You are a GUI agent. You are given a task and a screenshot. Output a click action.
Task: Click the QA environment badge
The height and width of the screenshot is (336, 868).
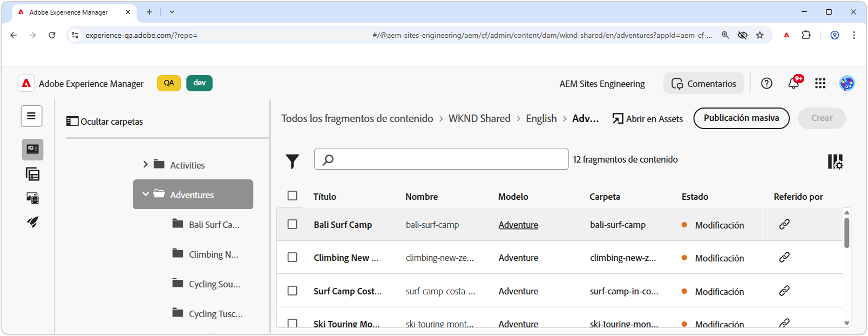point(169,83)
